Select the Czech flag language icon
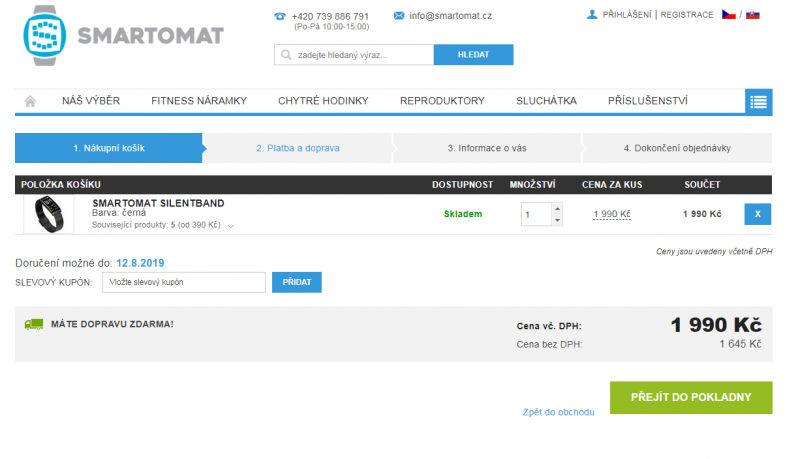The image size is (800, 459). coord(729,15)
